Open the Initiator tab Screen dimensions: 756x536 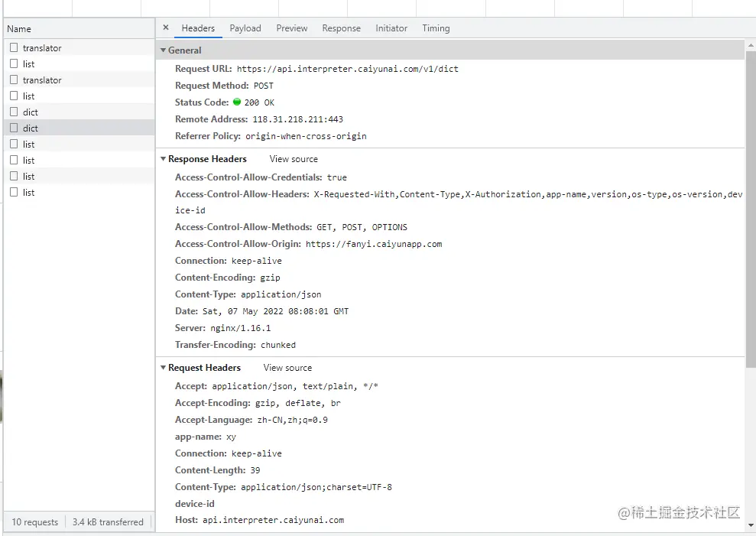coord(391,28)
